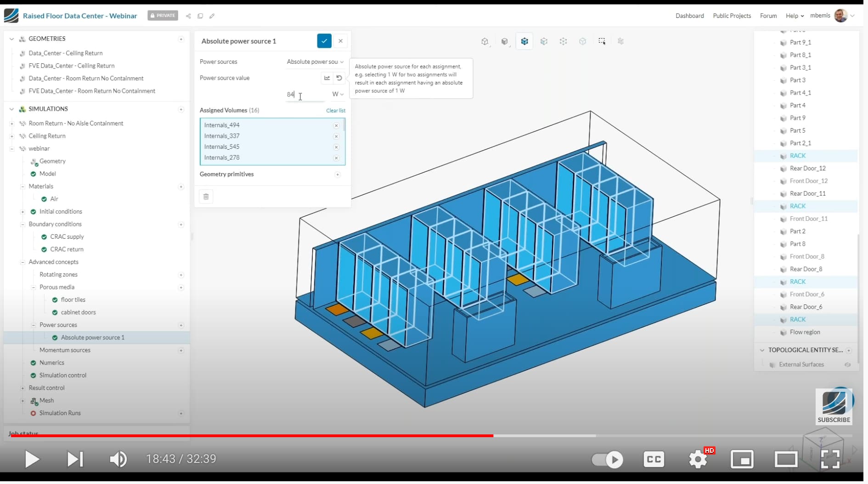Image resolution: width=868 pixels, height=484 pixels.
Task: Toggle miniplayer mode
Action: (742, 459)
